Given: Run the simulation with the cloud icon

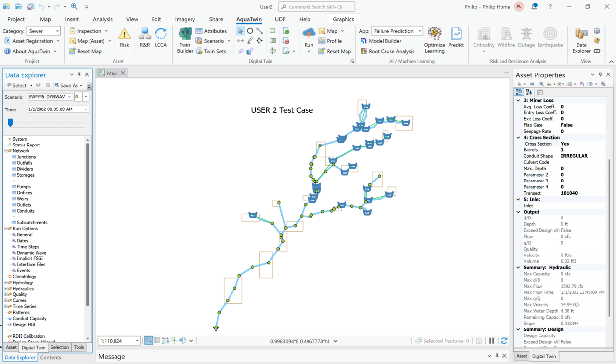Looking at the screenshot, I should click(x=309, y=36).
